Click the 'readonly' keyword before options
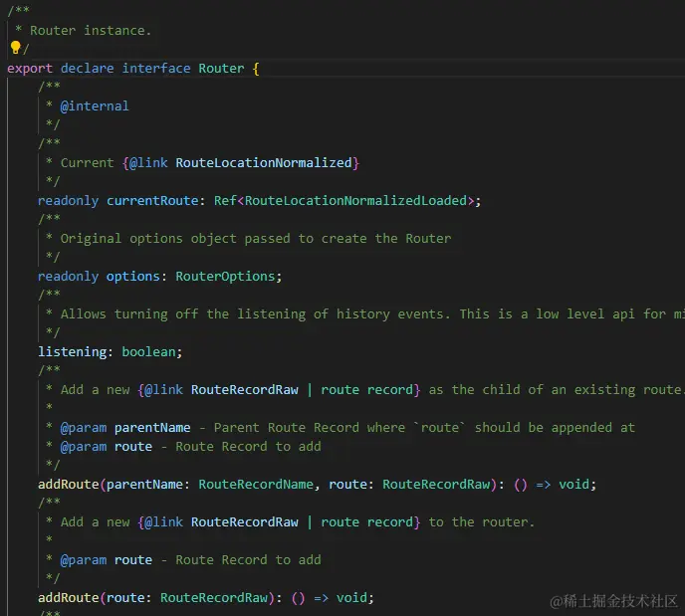This screenshot has width=685, height=616. 68,277
